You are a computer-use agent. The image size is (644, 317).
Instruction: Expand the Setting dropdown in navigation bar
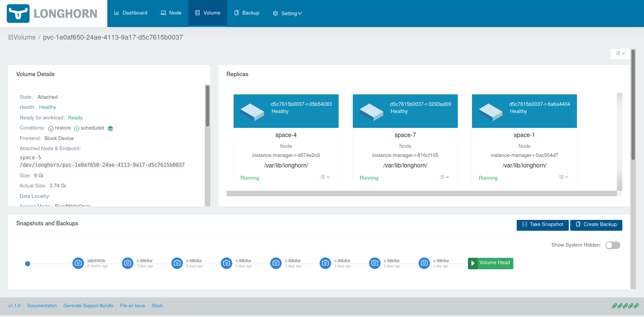pos(287,14)
